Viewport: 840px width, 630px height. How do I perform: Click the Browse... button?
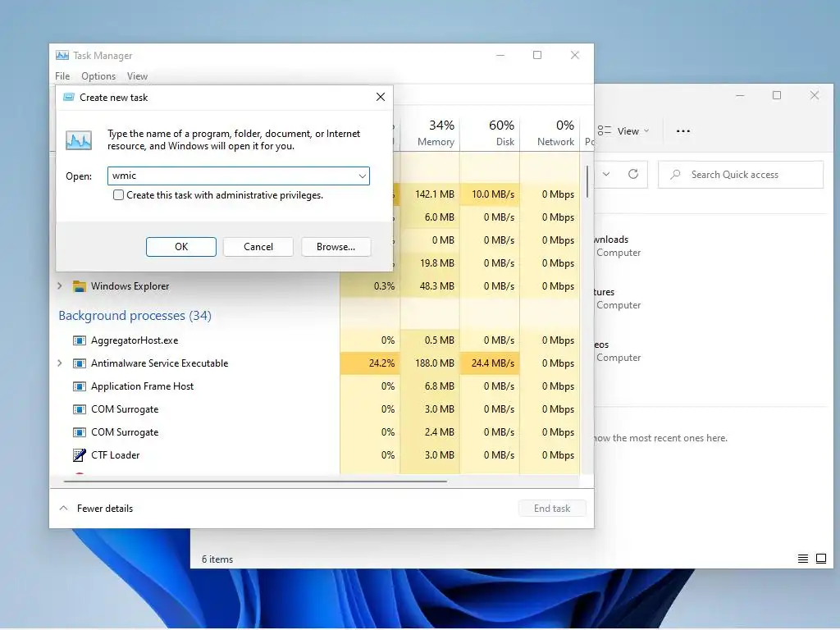tap(336, 246)
